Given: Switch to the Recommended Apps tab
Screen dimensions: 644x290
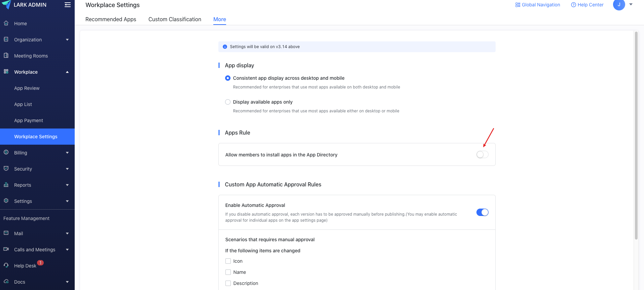Looking at the screenshot, I should coord(111,19).
